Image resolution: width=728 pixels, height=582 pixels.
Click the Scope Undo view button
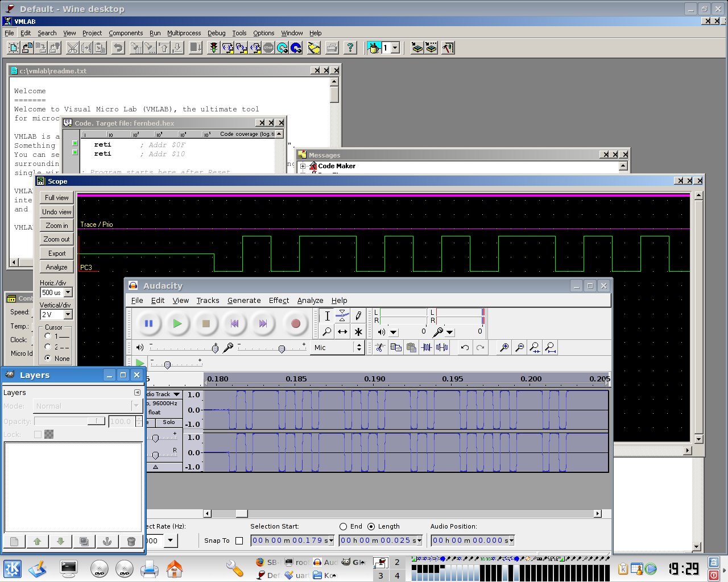pyautogui.click(x=57, y=211)
